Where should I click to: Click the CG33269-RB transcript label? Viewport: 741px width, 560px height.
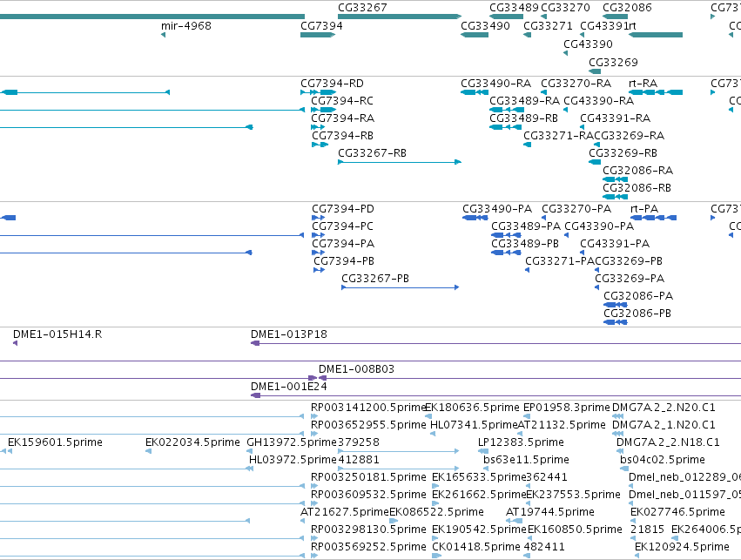coord(623,153)
